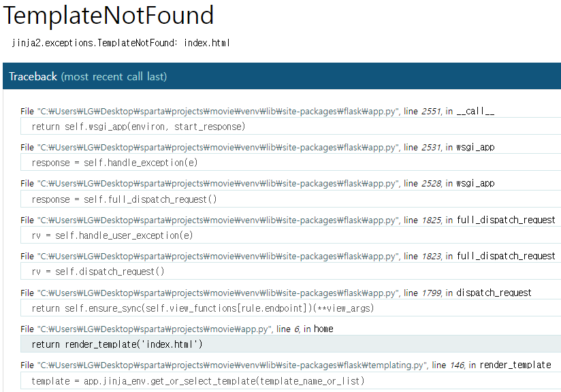Expand the return self.ensure_sync code line
Image resolution: width=561 pixels, height=392 pixels.
click(291, 308)
